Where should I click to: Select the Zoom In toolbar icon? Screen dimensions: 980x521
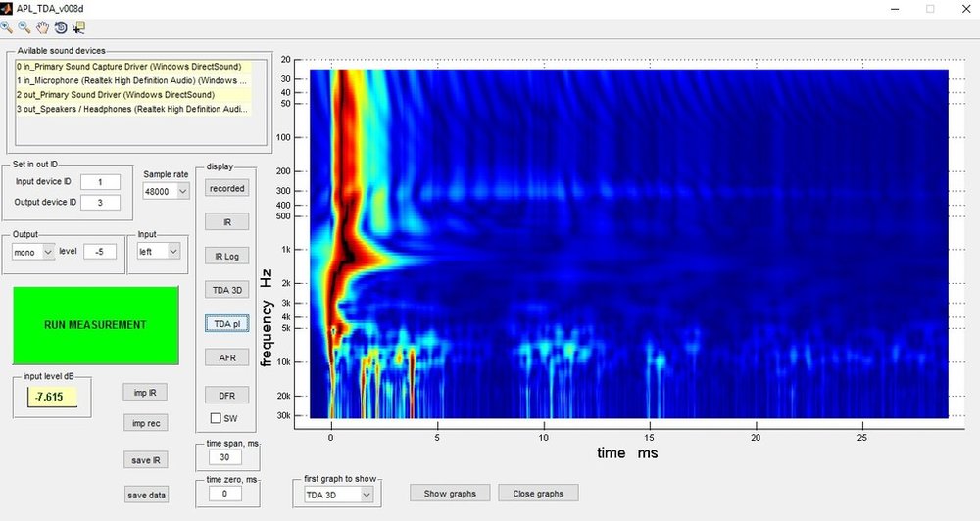click(x=6, y=27)
